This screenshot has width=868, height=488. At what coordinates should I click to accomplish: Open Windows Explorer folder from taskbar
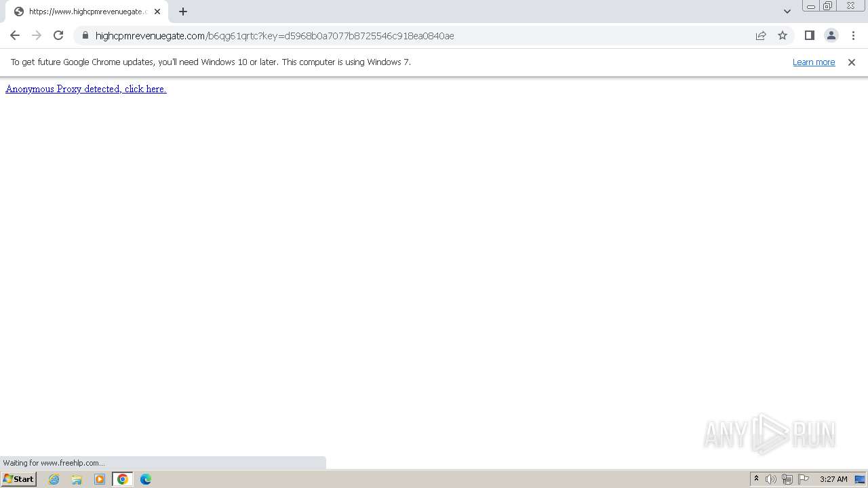pyautogui.click(x=77, y=479)
